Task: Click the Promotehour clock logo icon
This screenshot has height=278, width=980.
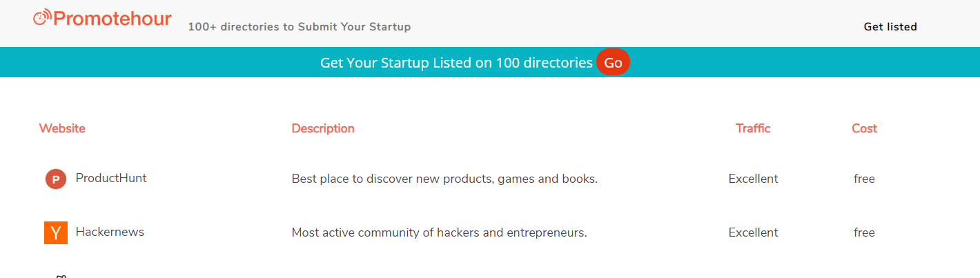Action: point(42,19)
